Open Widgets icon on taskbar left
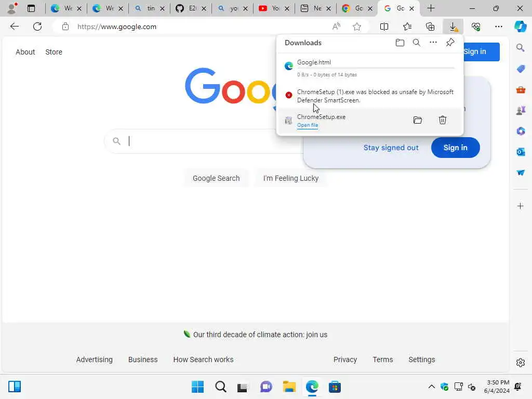This screenshot has height=399, width=532. 15,387
